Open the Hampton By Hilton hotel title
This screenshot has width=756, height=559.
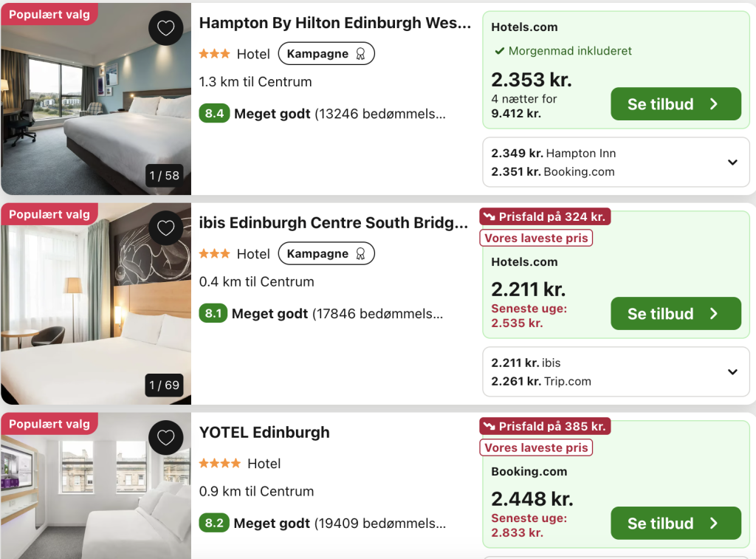click(x=334, y=23)
